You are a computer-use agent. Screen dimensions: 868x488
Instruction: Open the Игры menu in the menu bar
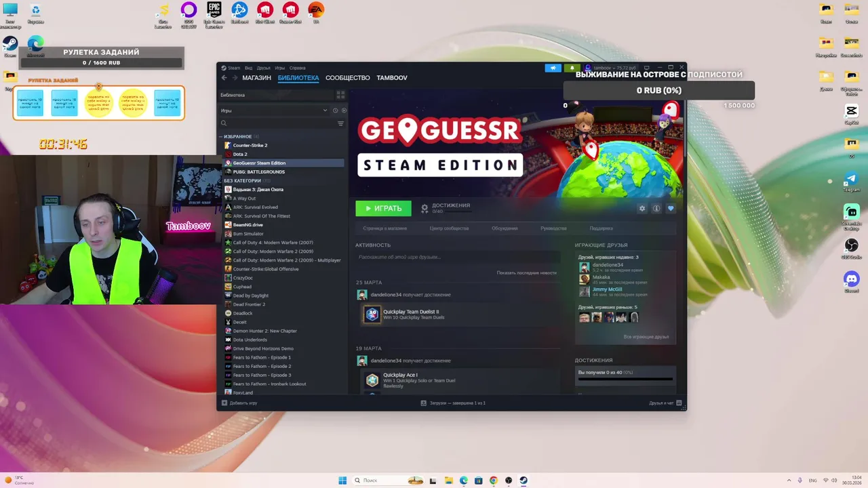pyautogui.click(x=279, y=68)
